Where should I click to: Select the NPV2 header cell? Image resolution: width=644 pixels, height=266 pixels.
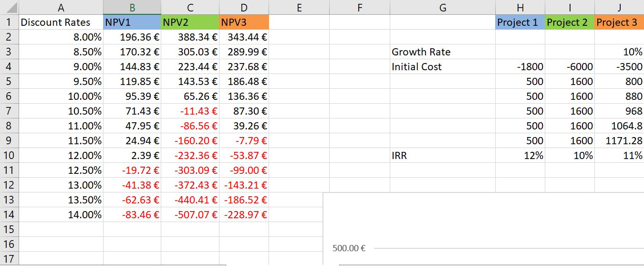pyautogui.click(x=190, y=22)
